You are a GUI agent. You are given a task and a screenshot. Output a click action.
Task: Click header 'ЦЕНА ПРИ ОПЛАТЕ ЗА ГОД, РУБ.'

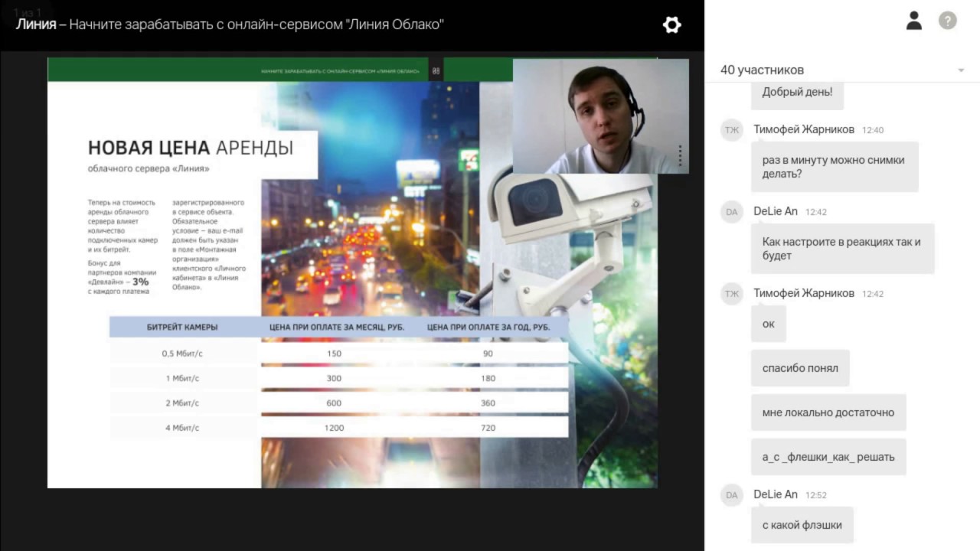click(x=488, y=327)
